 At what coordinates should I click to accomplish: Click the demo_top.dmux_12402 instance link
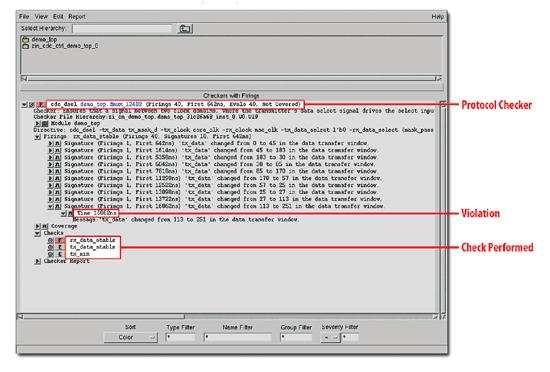pyautogui.click(x=111, y=104)
